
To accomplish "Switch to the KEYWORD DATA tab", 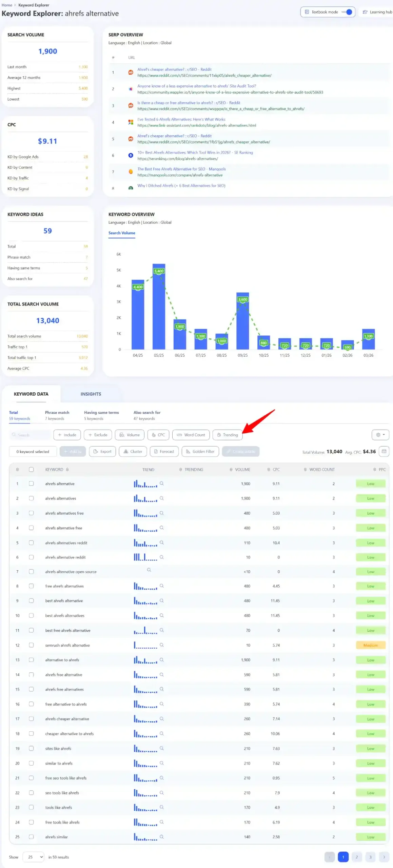I will (31, 394).
